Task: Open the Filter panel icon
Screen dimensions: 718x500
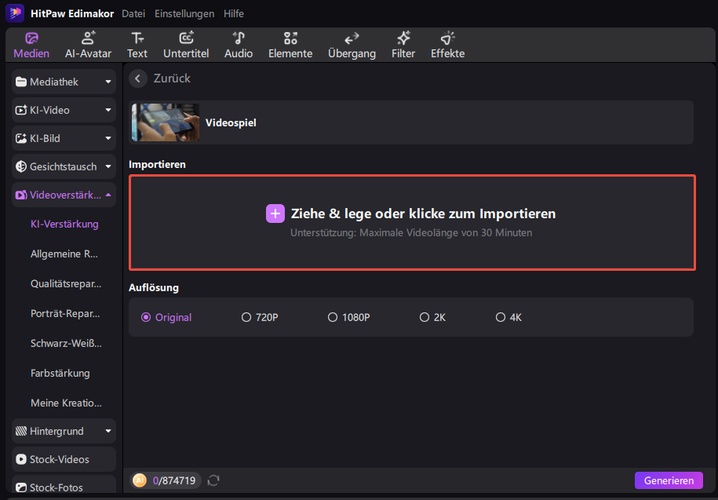Action: pos(403,38)
